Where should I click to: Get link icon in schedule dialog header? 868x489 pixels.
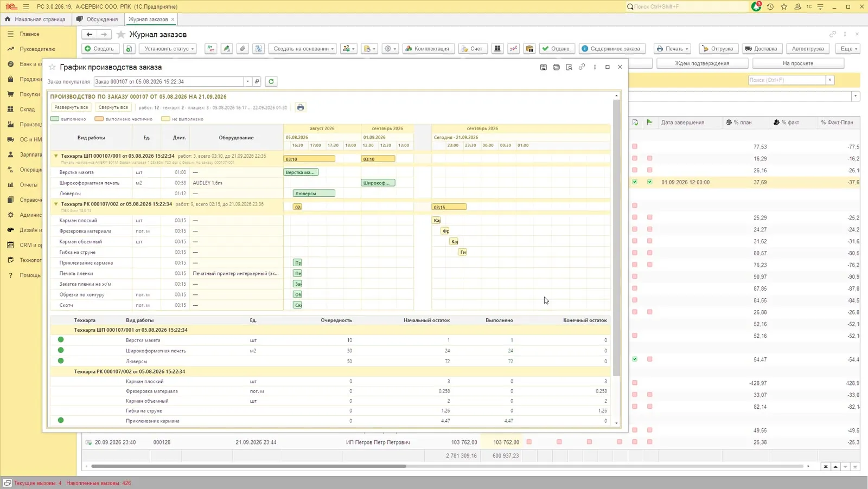[x=582, y=67]
